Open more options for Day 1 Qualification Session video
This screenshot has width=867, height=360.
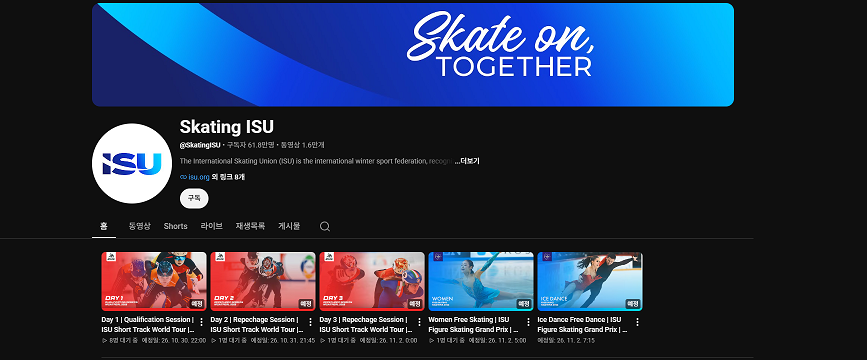pos(201,322)
